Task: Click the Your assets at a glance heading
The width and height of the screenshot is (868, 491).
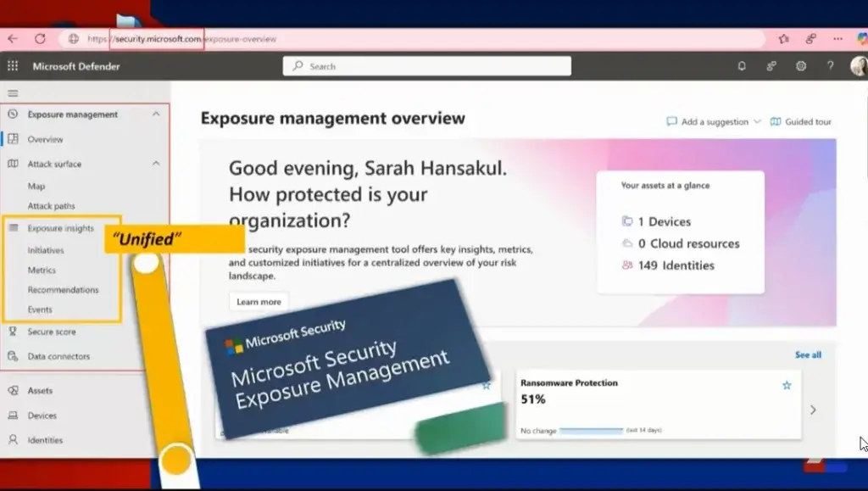Action: [665, 186]
